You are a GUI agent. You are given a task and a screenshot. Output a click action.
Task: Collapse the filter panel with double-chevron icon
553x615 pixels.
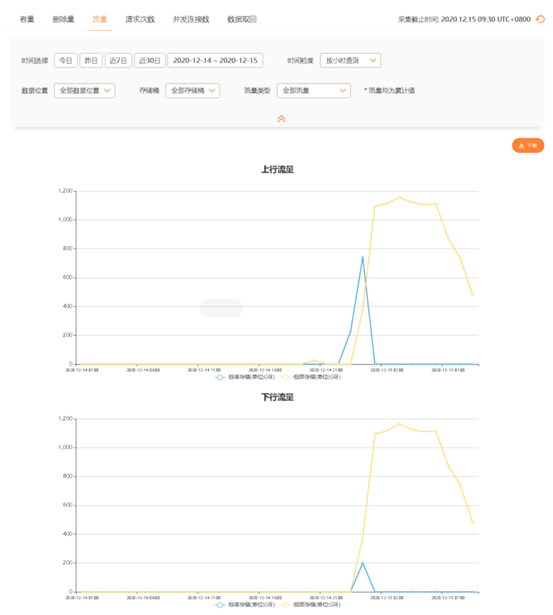(x=281, y=119)
